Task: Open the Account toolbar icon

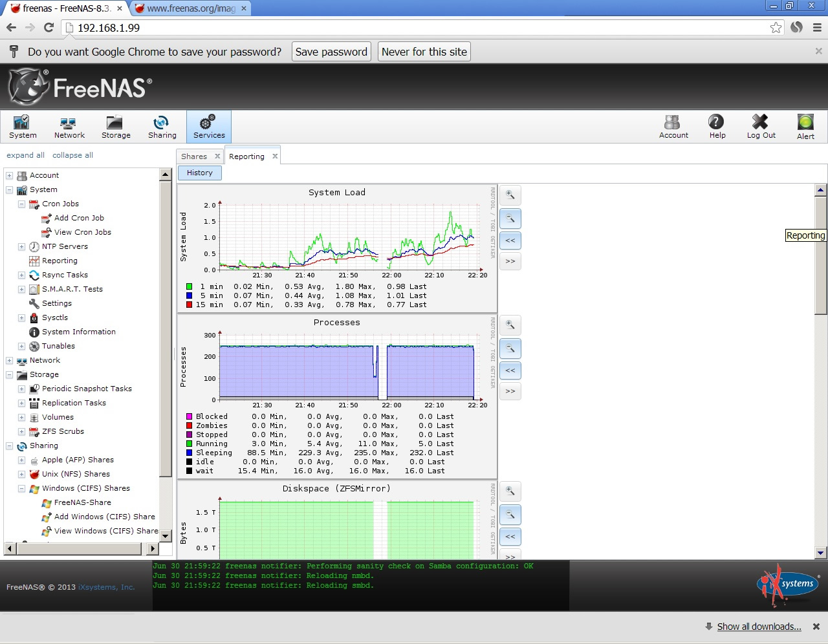Action: 673,127
